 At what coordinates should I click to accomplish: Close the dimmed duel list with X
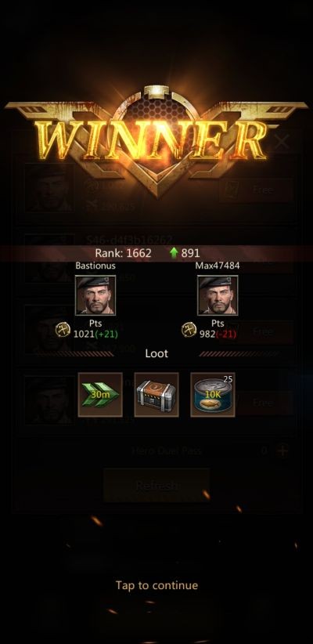[x=282, y=142]
